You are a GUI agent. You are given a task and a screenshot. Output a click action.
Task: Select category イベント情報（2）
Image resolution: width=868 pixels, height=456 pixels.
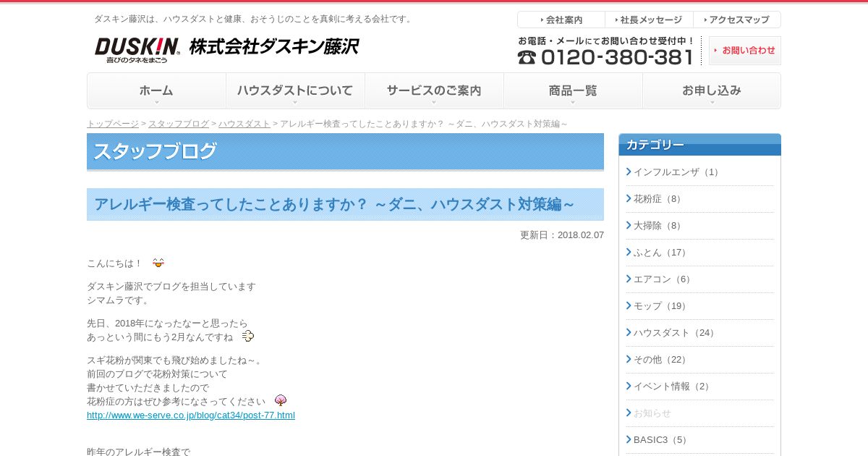[x=673, y=387]
